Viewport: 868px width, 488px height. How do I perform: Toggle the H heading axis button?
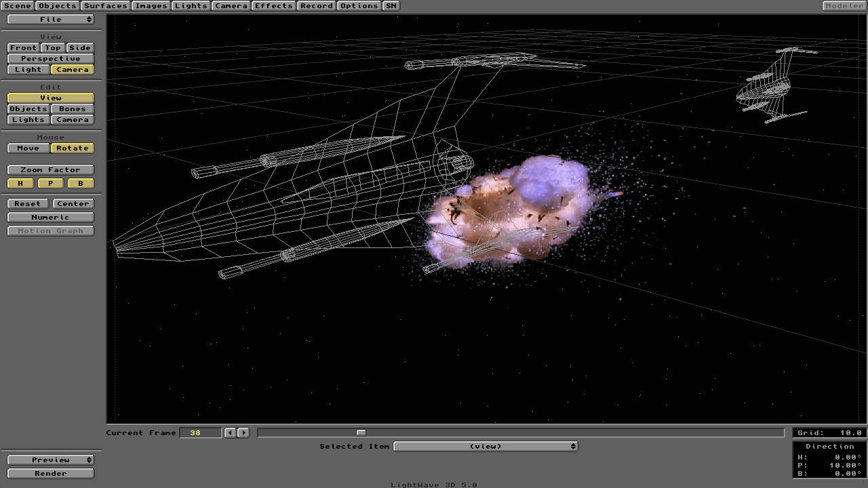pyautogui.click(x=21, y=184)
